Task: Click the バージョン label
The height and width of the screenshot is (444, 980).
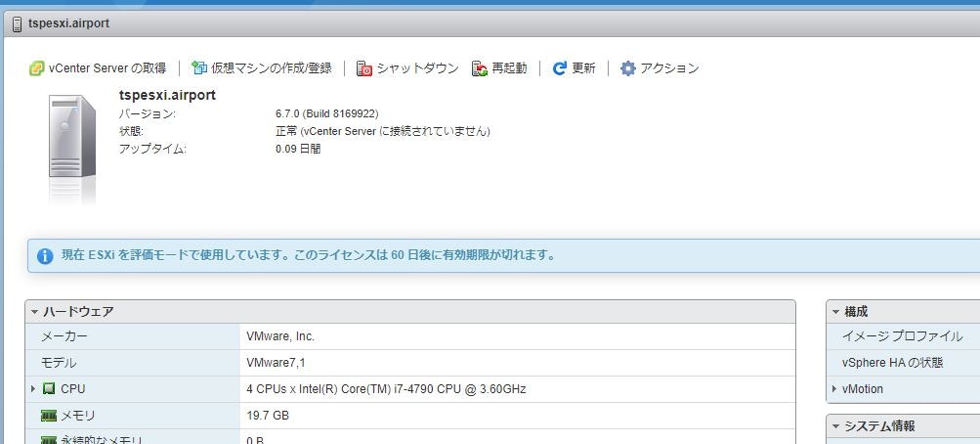Action: (x=148, y=113)
